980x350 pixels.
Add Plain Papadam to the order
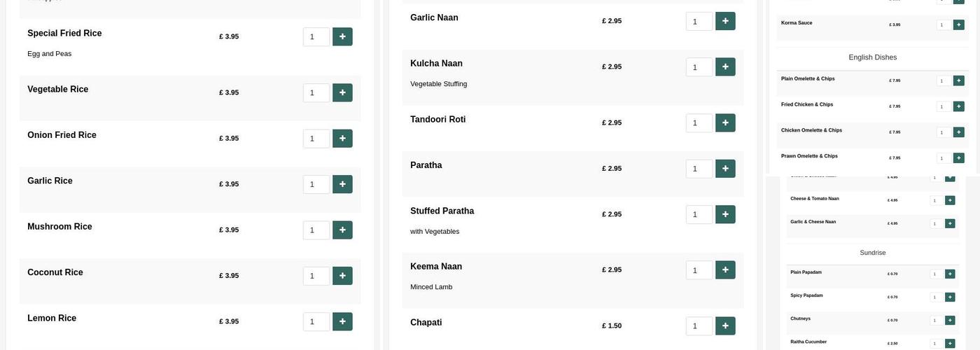coord(950,274)
